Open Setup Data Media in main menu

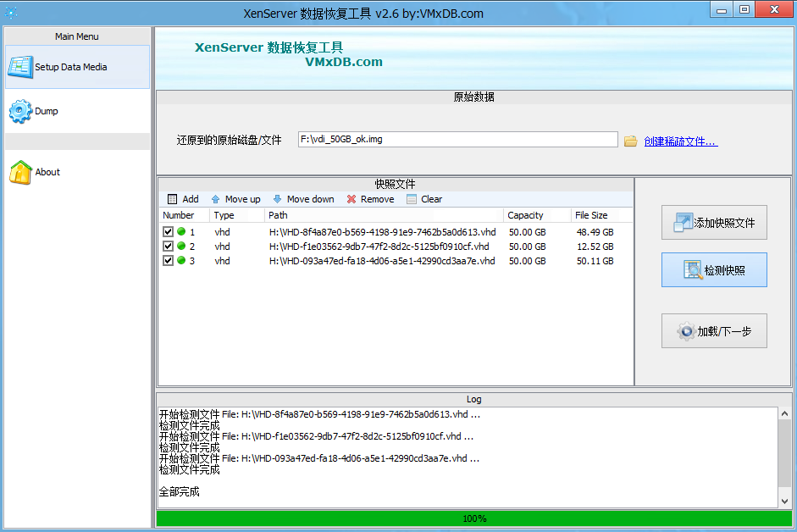tap(77, 67)
